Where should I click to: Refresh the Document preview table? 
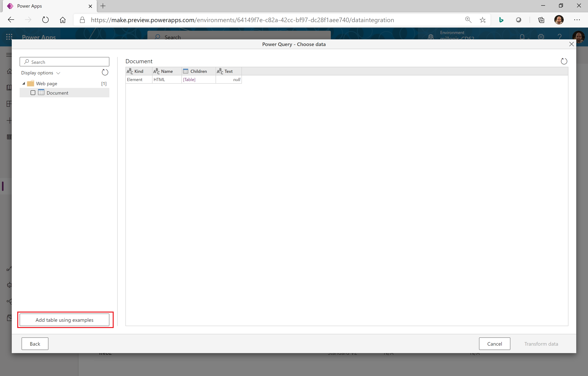point(563,61)
